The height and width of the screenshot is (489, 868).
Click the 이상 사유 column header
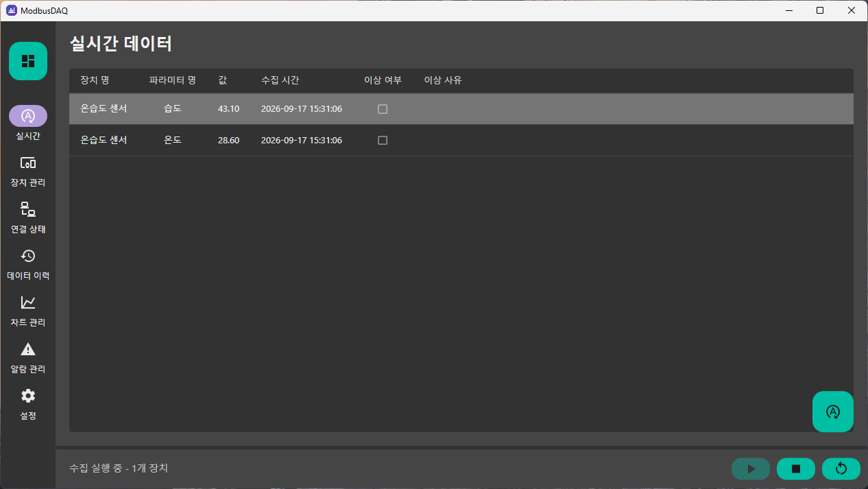tap(443, 80)
